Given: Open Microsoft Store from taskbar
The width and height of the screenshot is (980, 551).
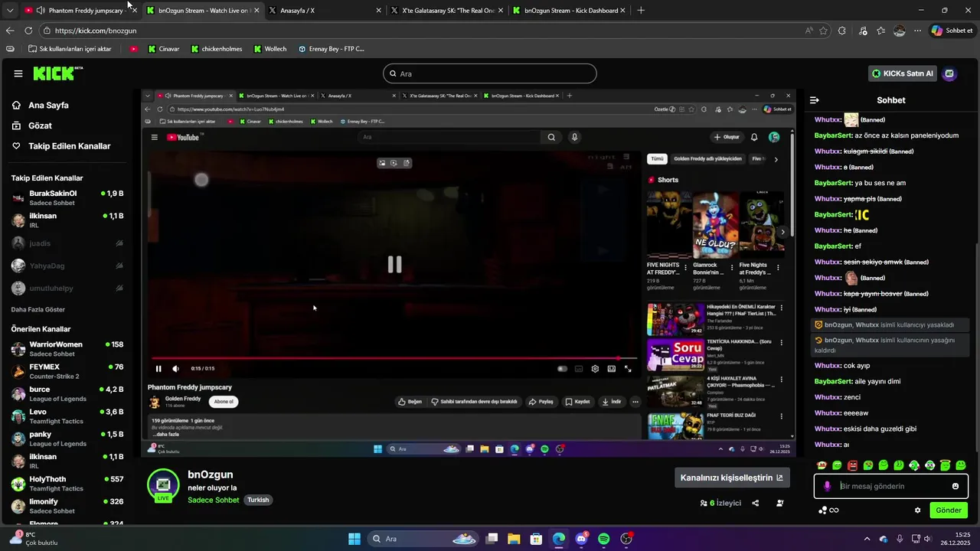Looking at the screenshot, I should click(537, 539).
